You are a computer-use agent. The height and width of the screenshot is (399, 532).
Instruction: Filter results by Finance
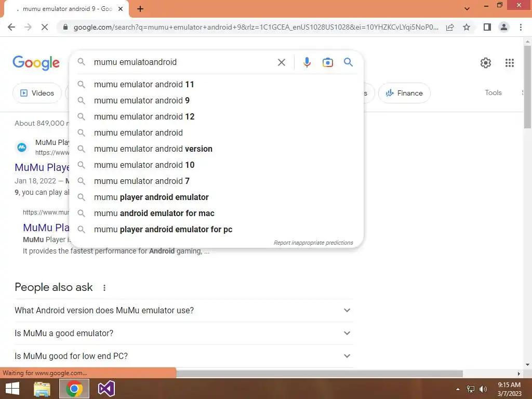pos(404,93)
